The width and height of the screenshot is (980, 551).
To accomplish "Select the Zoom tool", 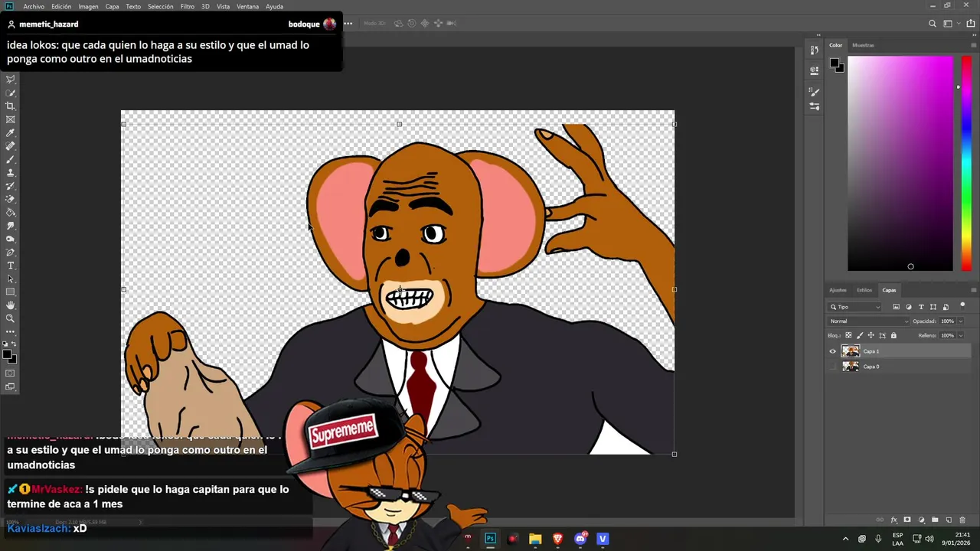I will (11, 318).
